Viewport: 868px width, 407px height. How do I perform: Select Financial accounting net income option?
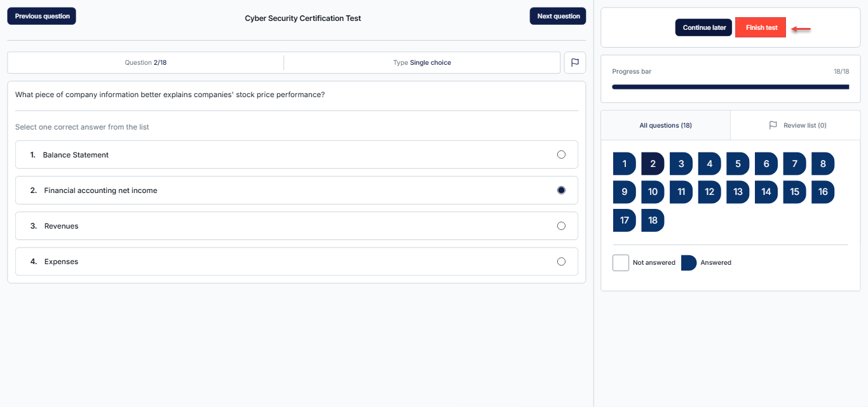561,190
